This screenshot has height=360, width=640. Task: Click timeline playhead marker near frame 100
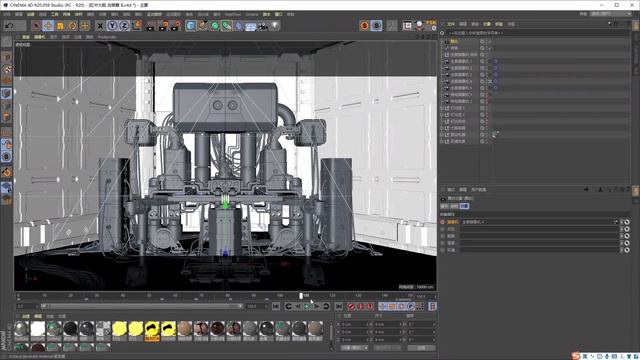pos(301,296)
